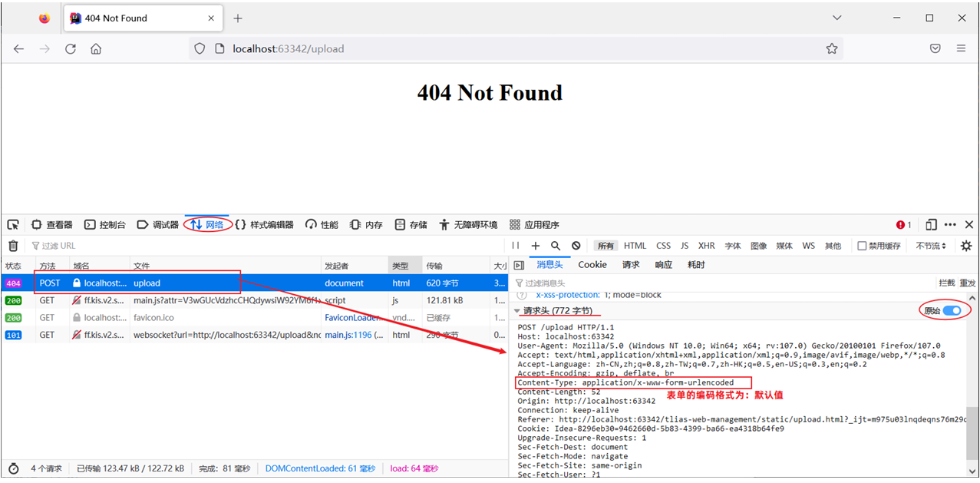Open the 内存 memory tab
This screenshot has height=483, width=980.
click(x=366, y=225)
